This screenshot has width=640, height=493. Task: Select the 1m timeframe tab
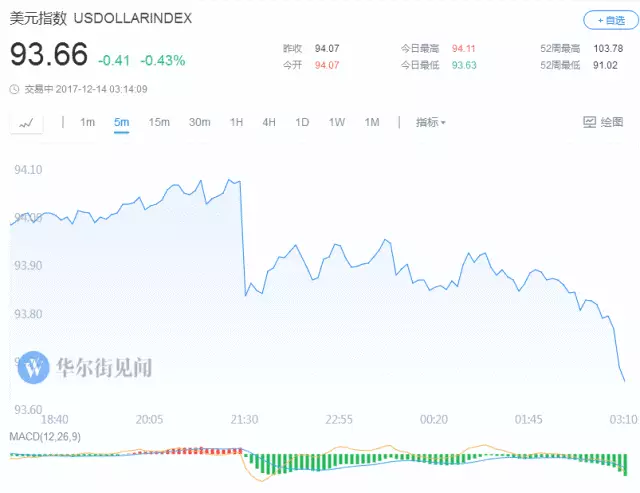(x=88, y=122)
